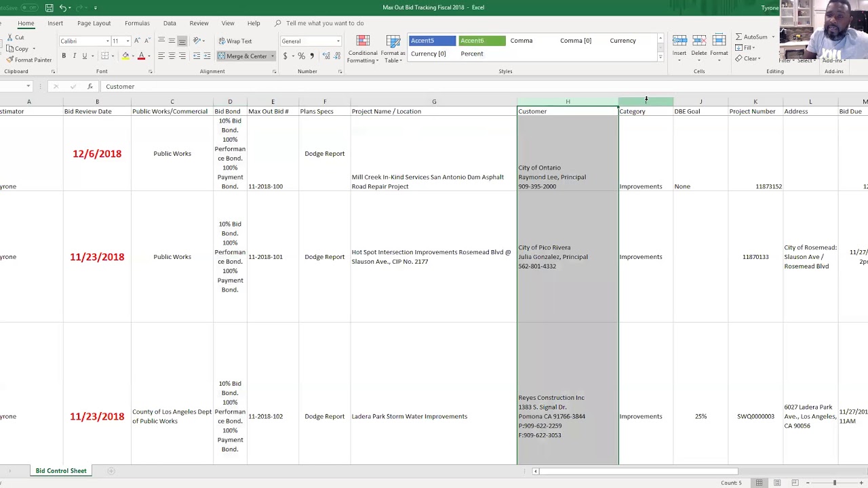The height and width of the screenshot is (488, 868).
Task: Click the Undo arrow icon
Action: [63, 7]
